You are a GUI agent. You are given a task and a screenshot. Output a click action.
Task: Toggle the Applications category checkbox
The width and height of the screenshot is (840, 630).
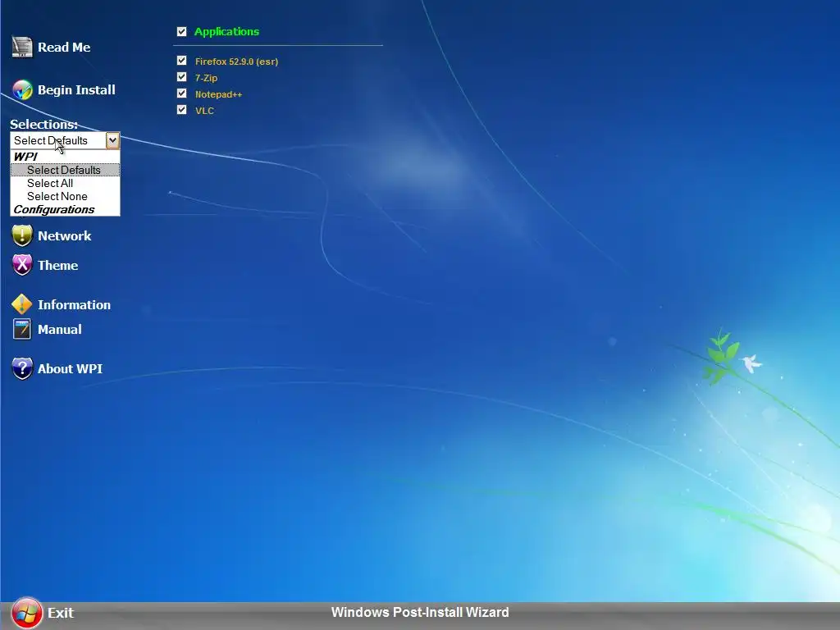[181, 32]
